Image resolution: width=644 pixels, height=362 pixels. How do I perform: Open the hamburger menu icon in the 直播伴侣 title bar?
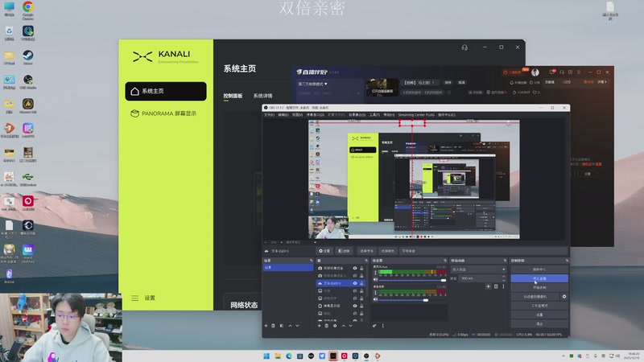click(579, 72)
